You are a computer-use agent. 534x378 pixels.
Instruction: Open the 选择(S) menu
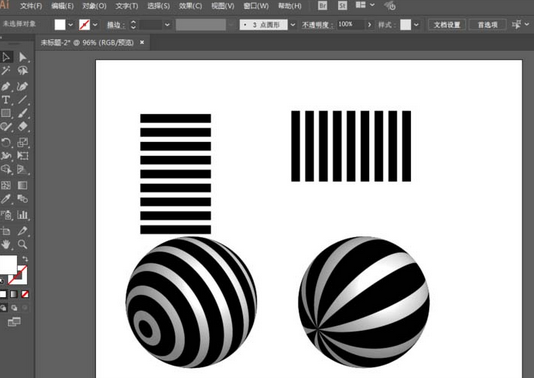click(x=159, y=6)
